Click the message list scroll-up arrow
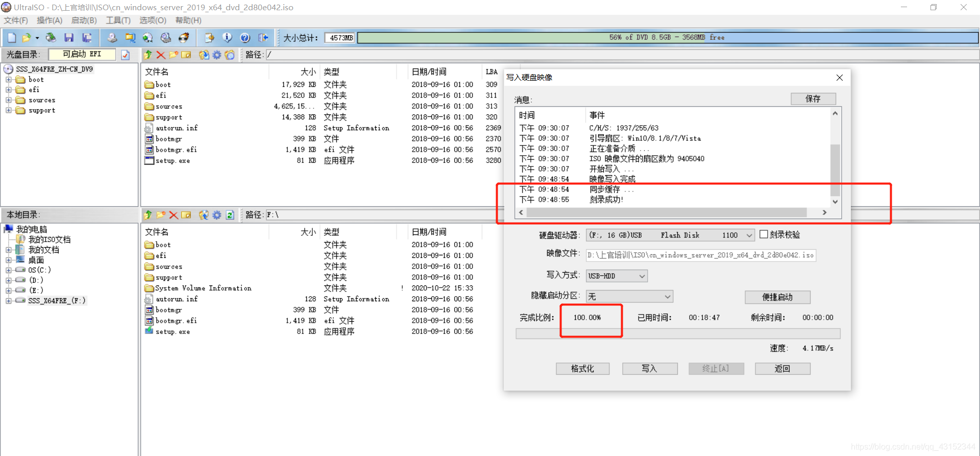 tap(835, 113)
